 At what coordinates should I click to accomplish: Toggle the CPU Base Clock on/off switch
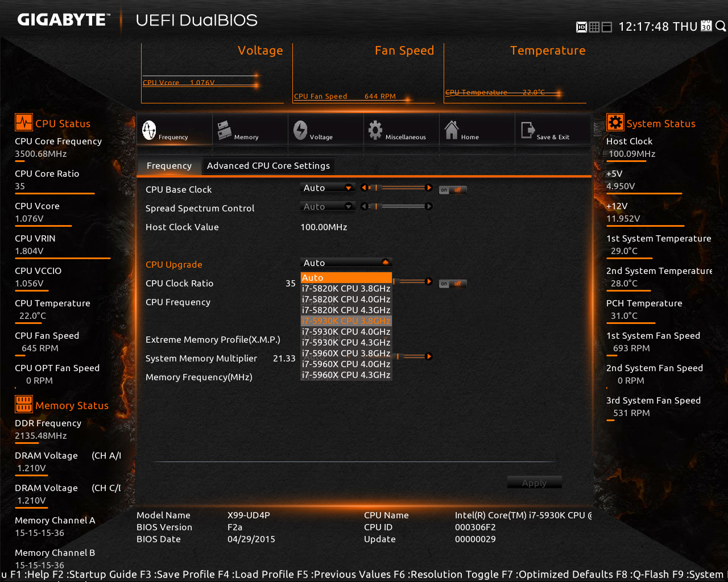point(453,190)
